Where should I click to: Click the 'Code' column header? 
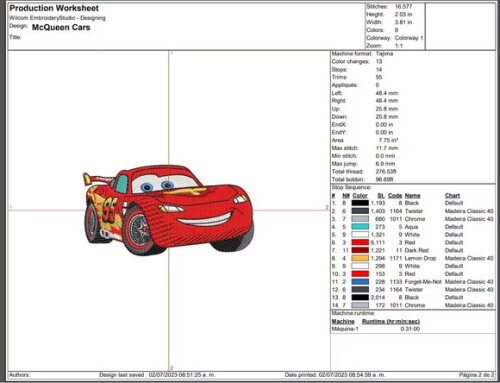(x=395, y=196)
